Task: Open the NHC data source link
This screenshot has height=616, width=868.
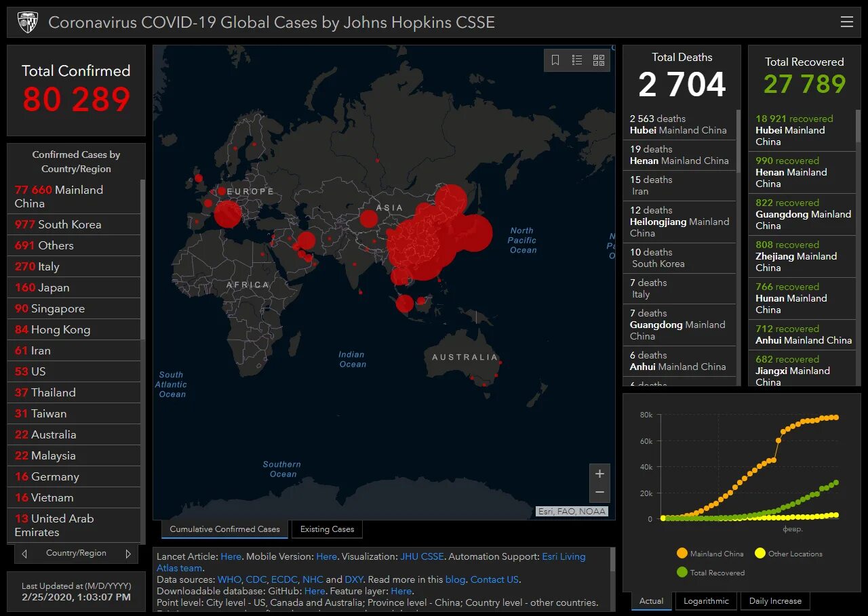Action: click(313, 579)
